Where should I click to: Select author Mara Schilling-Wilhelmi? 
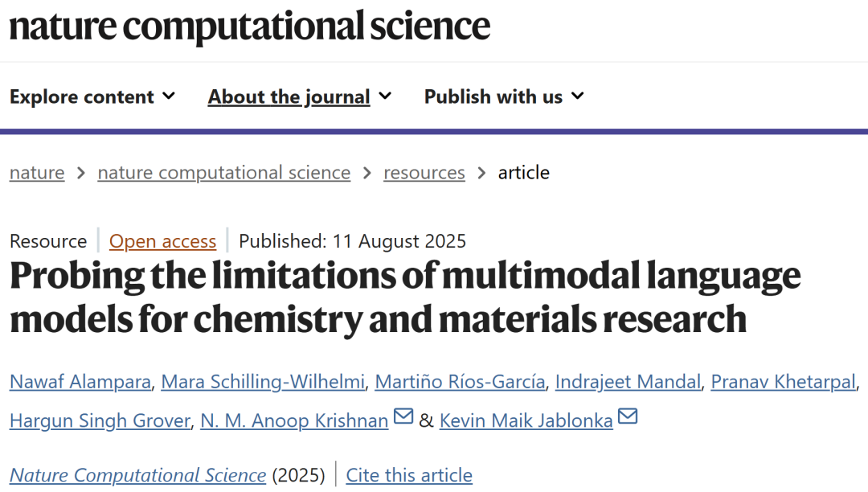point(263,382)
